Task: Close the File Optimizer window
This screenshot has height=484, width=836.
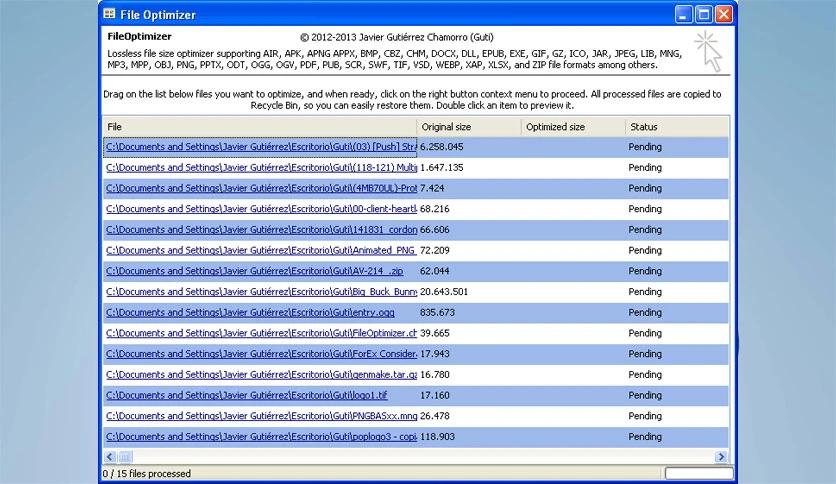Action: click(724, 14)
